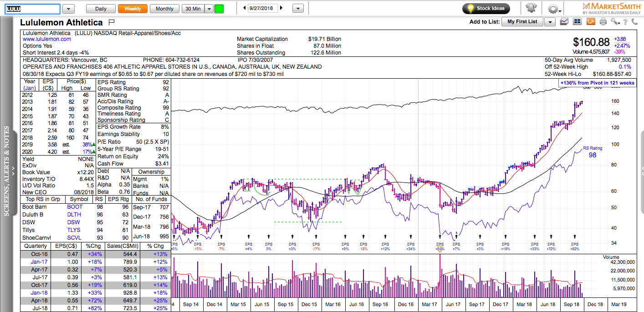Switch to the four-pane grid layout icon
Viewport: 644px width, 312px height.
577,21
